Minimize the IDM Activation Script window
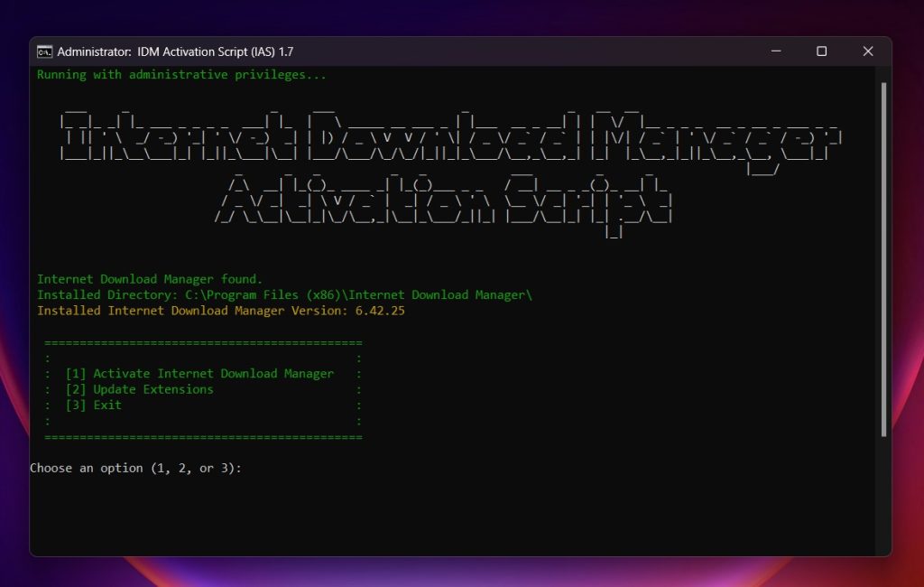The image size is (924, 587). point(775,51)
